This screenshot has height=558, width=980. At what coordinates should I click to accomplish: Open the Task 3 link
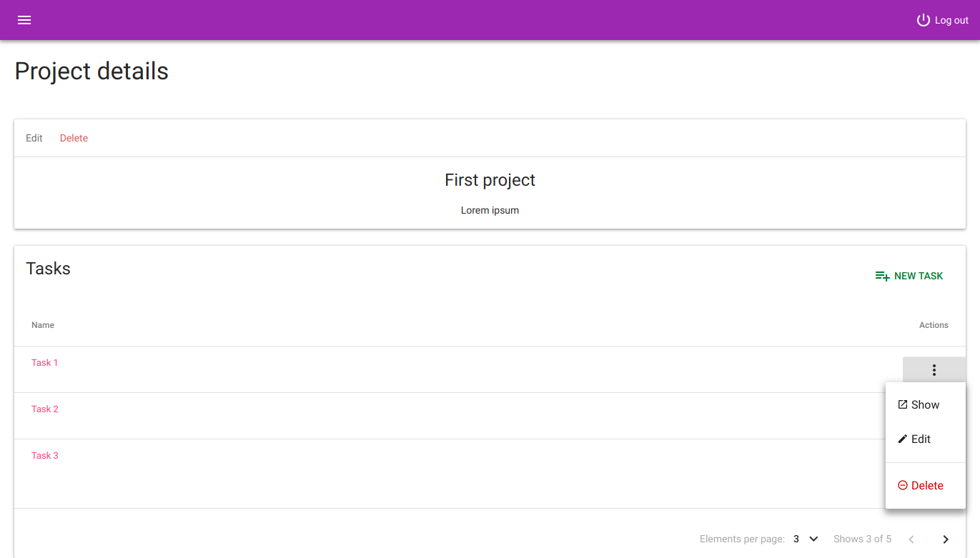click(45, 455)
